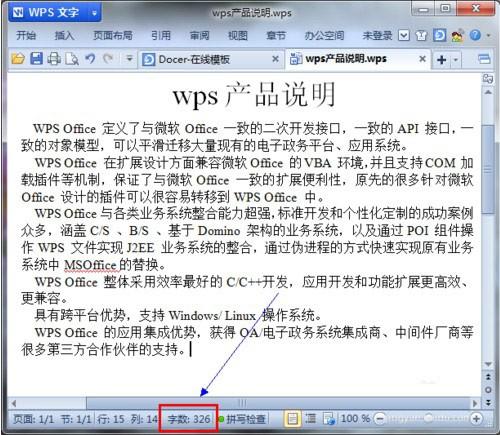The image size is (500, 435).
Task: Open the 开始 ribbon tab
Action: pyautogui.click(x=26, y=35)
